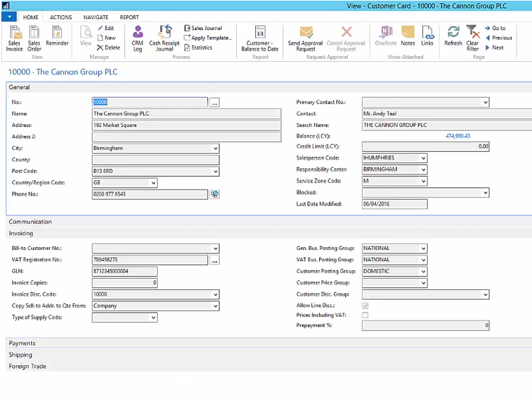Go to the Next customer record
This screenshot has height=399, width=532.
click(x=494, y=48)
